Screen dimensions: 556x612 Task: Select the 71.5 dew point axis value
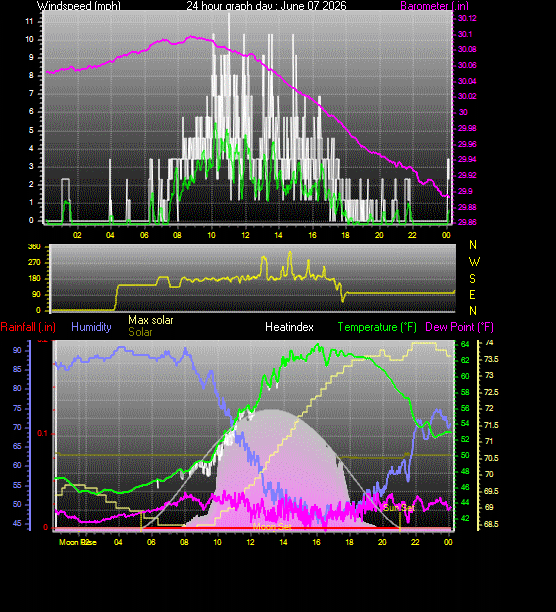pos(491,425)
